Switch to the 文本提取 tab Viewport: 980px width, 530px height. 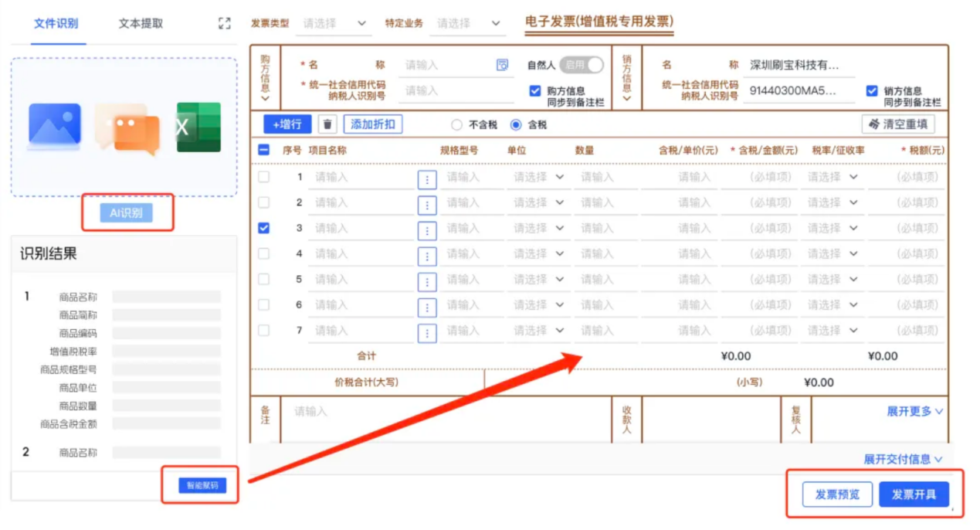pos(141,23)
